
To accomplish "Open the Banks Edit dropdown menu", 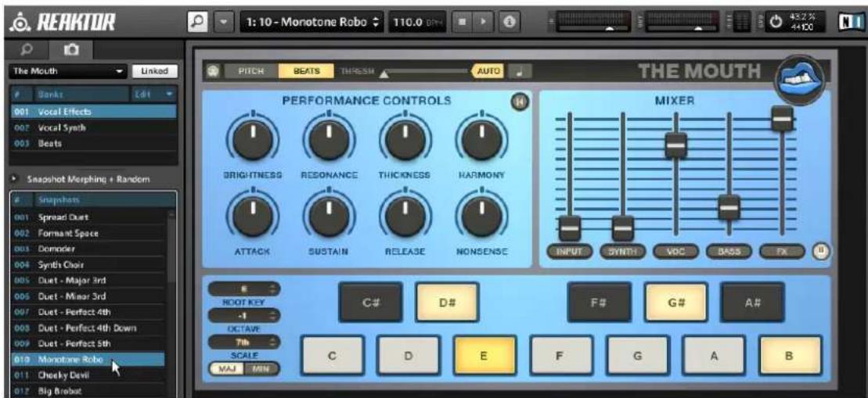I will [154, 94].
